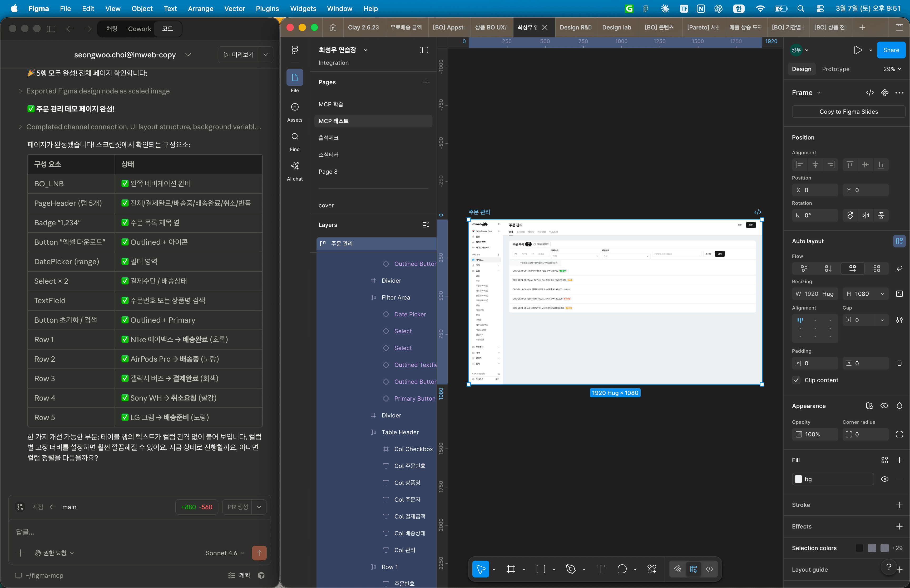Switch to Dev Mode in bottom toolbar
The width and height of the screenshot is (910, 588).
[709, 569]
